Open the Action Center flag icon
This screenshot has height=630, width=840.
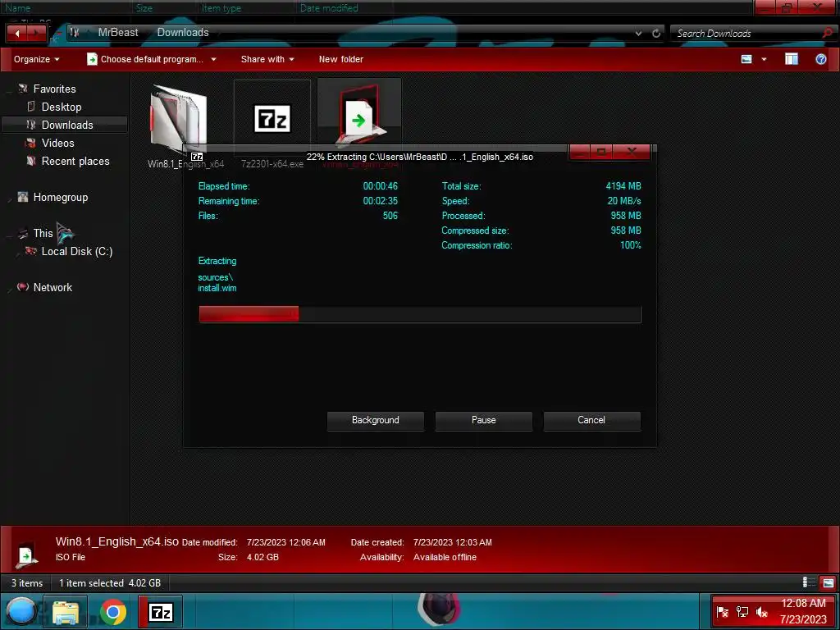[x=723, y=612]
